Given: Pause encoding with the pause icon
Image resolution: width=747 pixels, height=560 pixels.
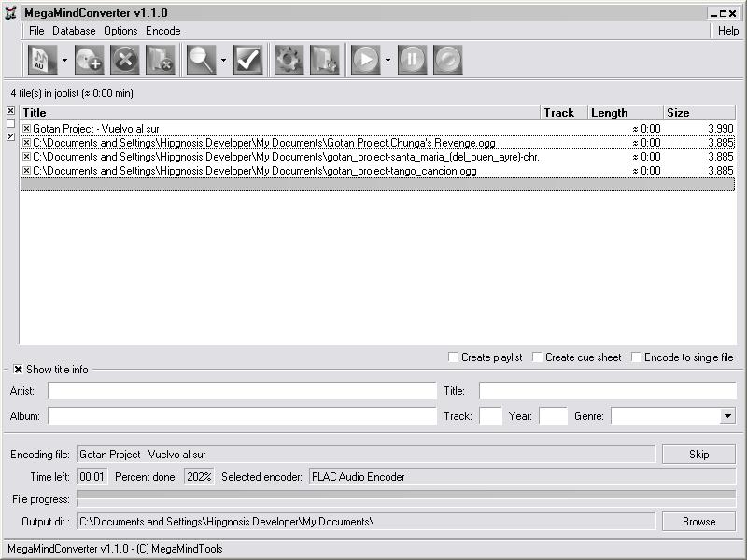Looking at the screenshot, I should point(412,60).
